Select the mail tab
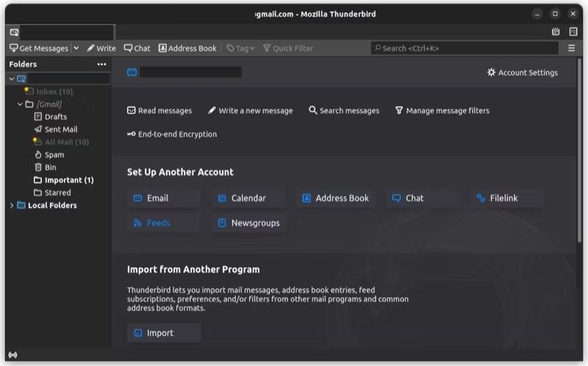 coord(61,32)
